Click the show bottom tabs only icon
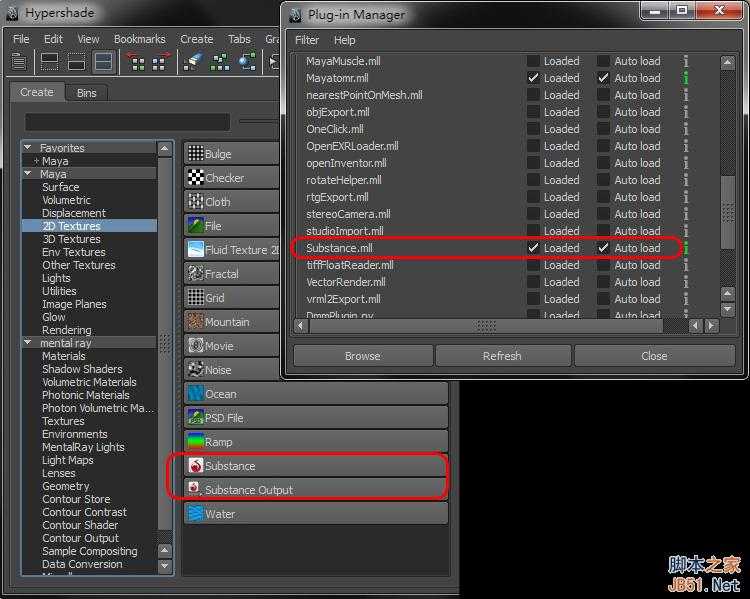This screenshot has width=750, height=599. pos(77,62)
